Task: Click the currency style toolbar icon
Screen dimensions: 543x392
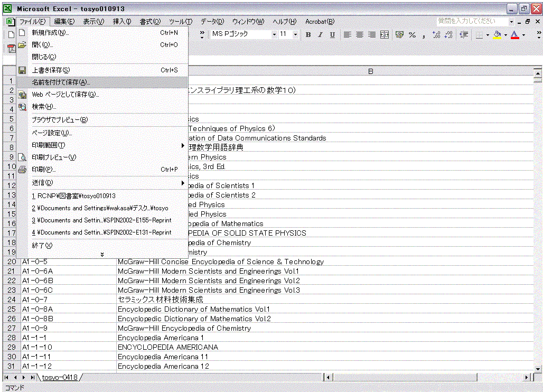Action: pyautogui.click(x=399, y=35)
